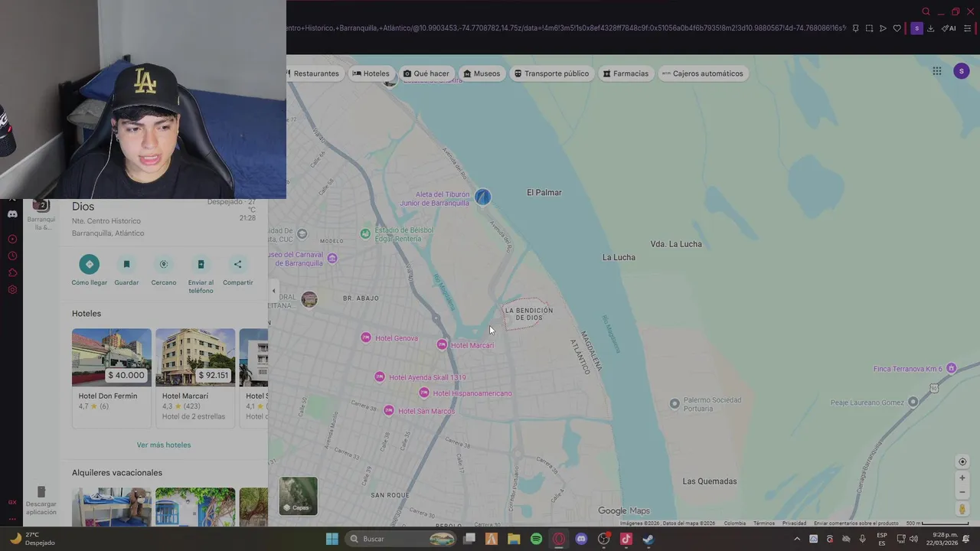Open the browser AI assistant button
Viewport: 980px width, 551px height.
click(949, 28)
